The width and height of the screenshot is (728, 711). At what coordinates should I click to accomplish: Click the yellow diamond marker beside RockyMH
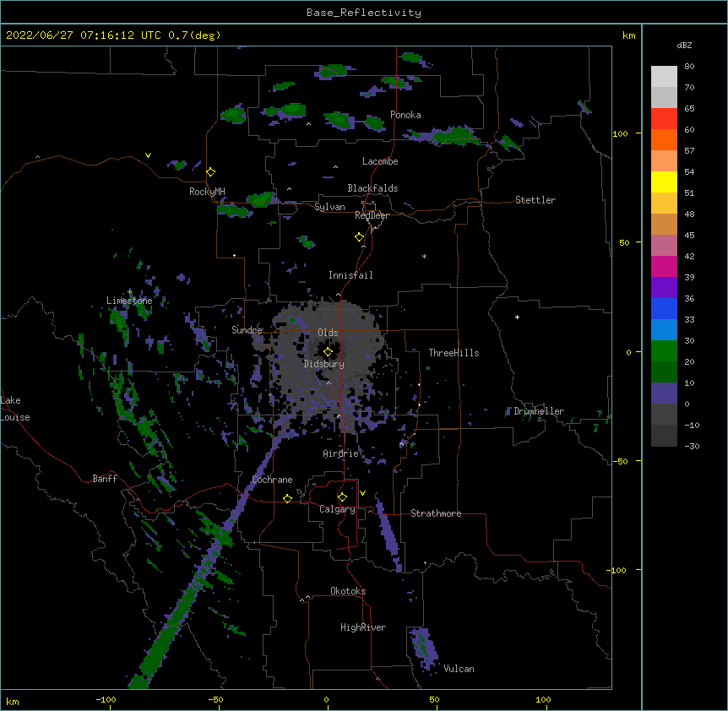(x=211, y=172)
